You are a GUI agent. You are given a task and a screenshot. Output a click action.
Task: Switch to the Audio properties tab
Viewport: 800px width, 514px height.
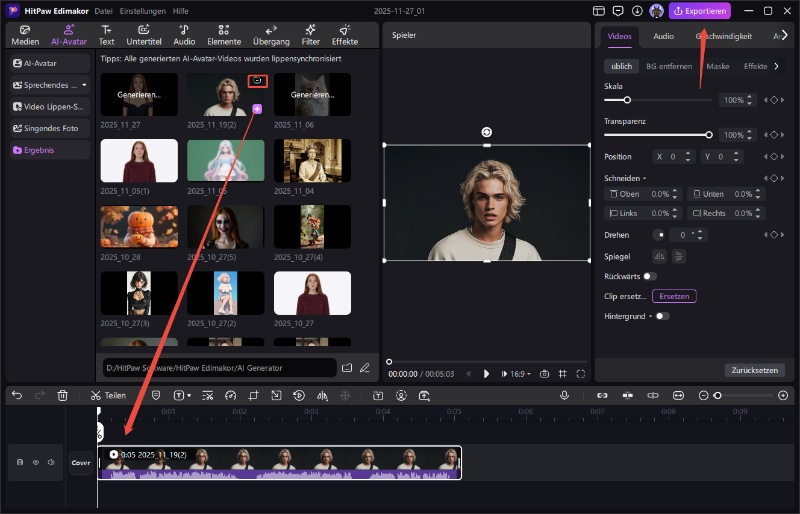click(663, 36)
